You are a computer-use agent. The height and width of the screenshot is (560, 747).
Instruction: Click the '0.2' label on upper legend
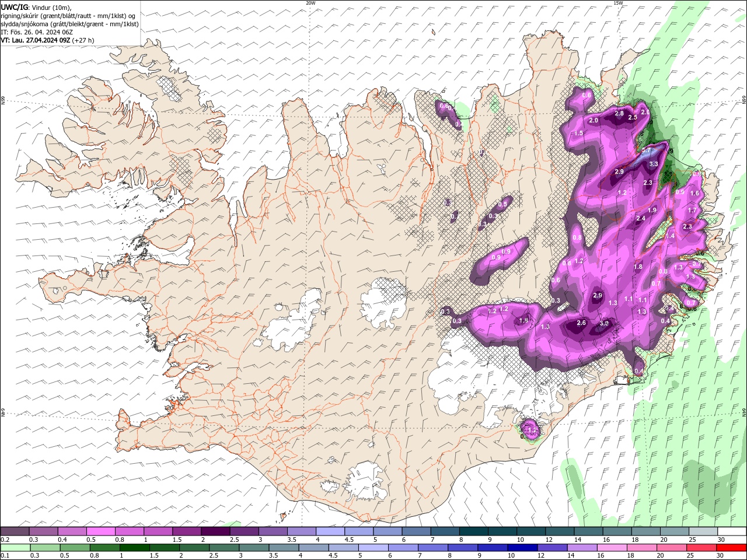coord(5,540)
